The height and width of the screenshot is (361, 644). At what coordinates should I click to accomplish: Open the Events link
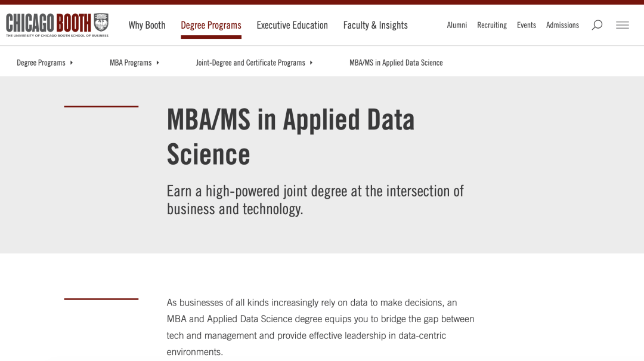(x=526, y=25)
